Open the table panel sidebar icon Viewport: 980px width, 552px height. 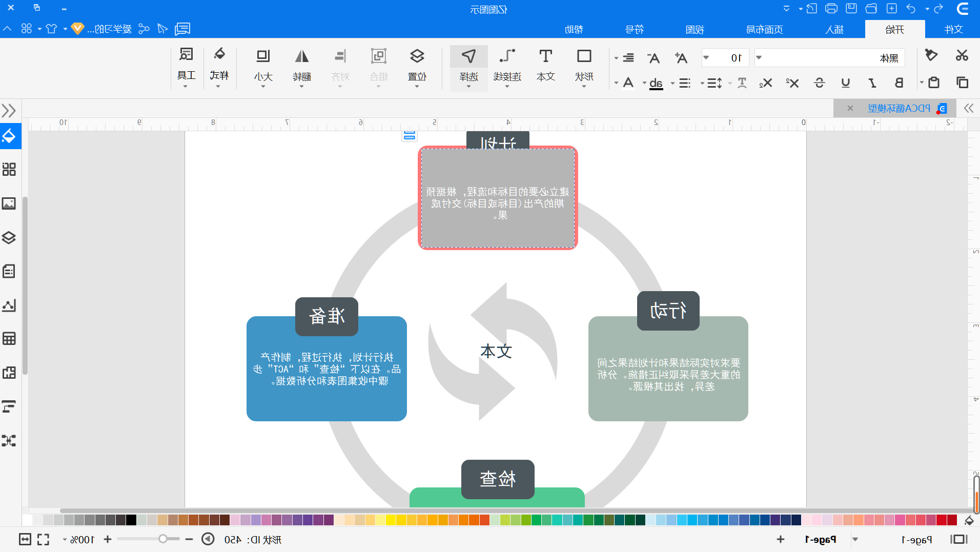pyautogui.click(x=9, y=339)
